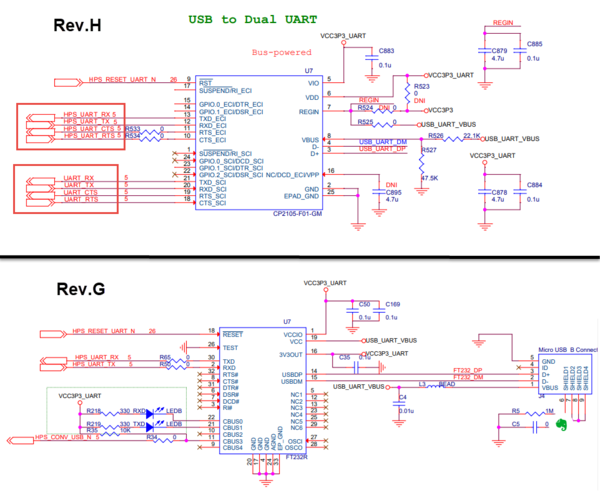The width and height of the screenshot is (600, 491).
Task: Click the "330_RXD" label
Action: 132,411
